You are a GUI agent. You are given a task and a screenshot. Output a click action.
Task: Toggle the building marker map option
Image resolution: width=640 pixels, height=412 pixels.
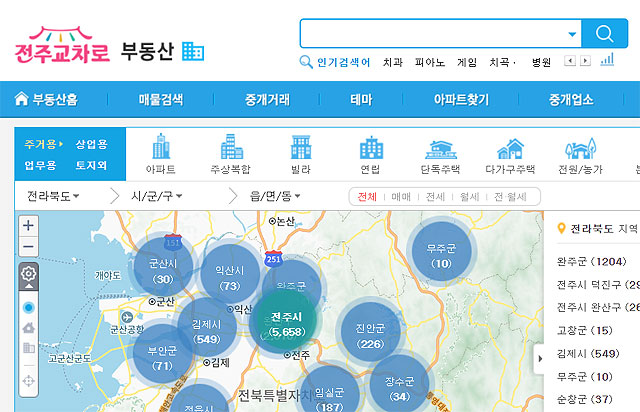click(29, 348)
